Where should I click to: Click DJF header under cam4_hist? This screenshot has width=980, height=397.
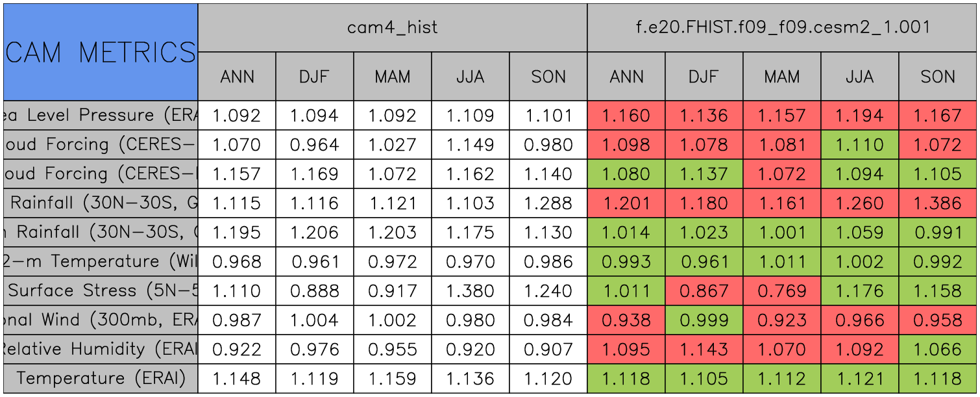pos(315,77)
